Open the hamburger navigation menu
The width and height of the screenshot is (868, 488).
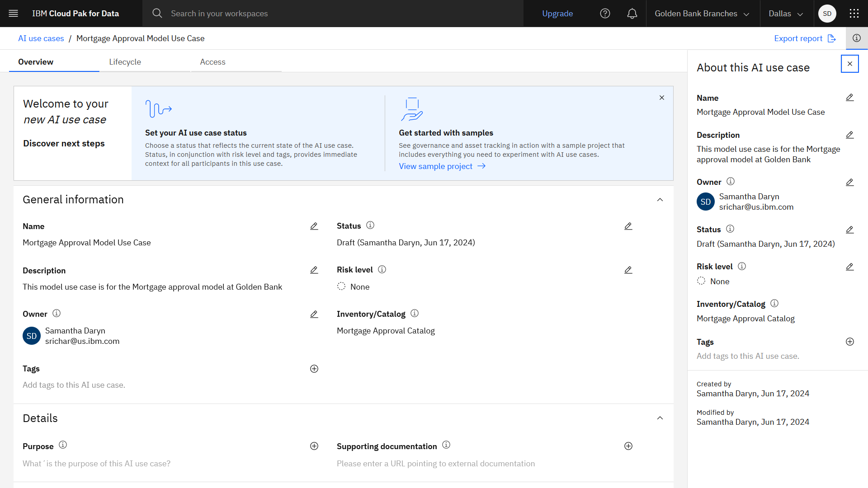click(x=14, y=14)
